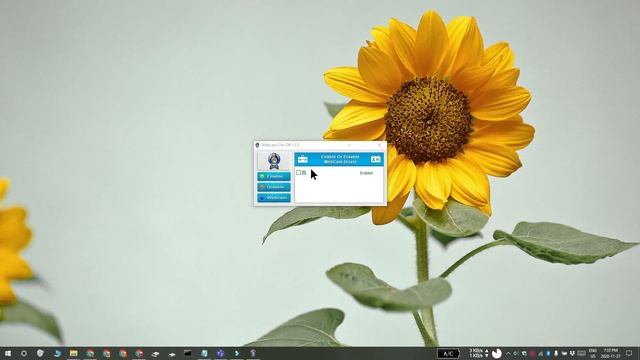Click the white pie-chart tray icon
This screenshot has width=640, height=360.
497,353
